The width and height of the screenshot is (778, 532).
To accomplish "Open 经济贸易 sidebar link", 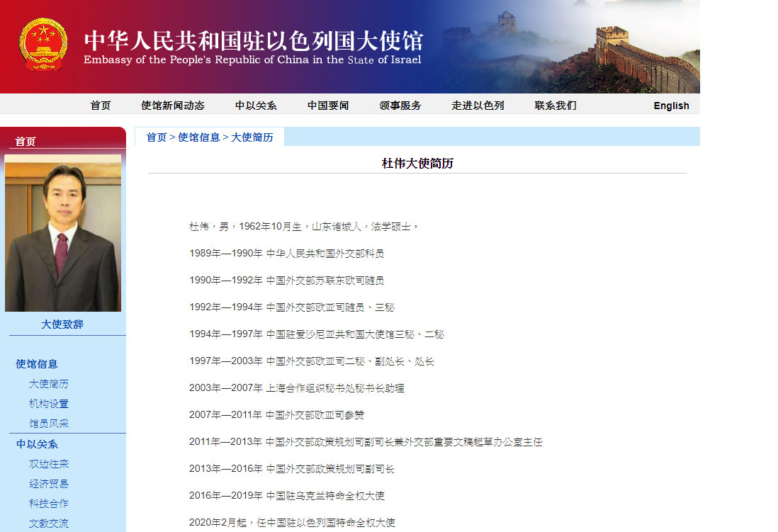I will pyautogui.click(x=49, y=484).
